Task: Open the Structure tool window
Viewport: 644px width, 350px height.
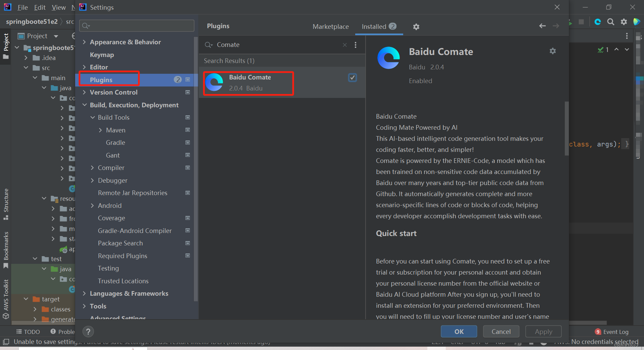Action: 6,204
